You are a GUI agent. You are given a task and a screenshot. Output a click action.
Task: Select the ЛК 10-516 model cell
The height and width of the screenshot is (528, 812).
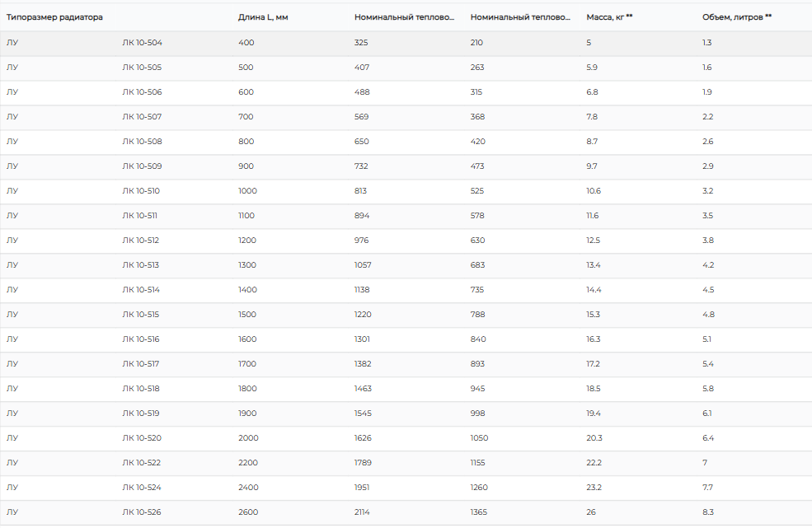pyautogui.click(x=141, y=339)
